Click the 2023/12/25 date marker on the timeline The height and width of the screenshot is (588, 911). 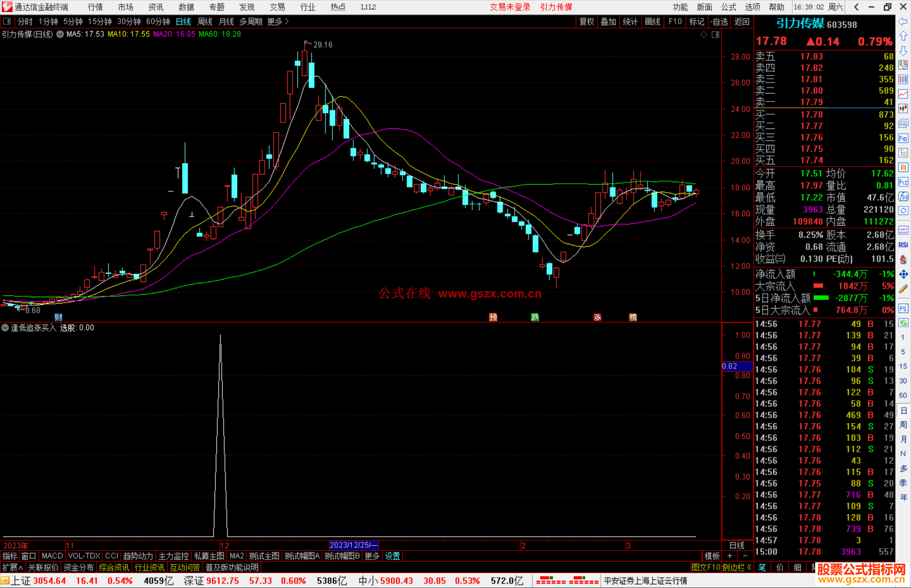point(353,545)
